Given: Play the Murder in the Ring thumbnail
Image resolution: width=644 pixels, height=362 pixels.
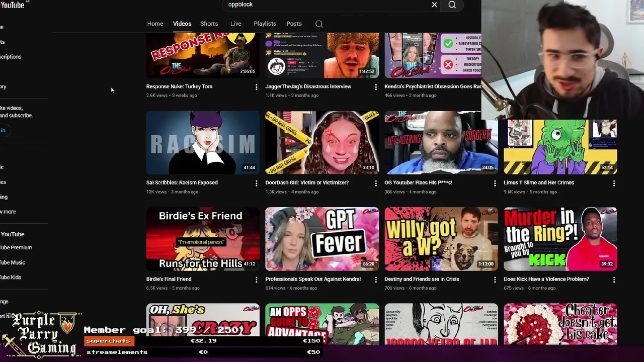Looking at the screenshot, I should [x=560, y=239].
